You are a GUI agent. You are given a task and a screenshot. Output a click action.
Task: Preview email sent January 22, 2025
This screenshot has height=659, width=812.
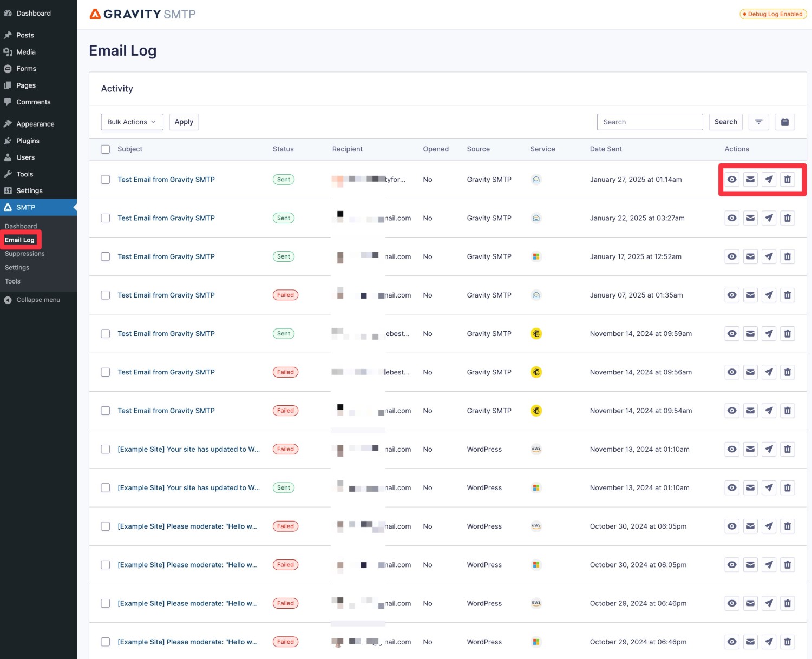(x=732, y=218)
